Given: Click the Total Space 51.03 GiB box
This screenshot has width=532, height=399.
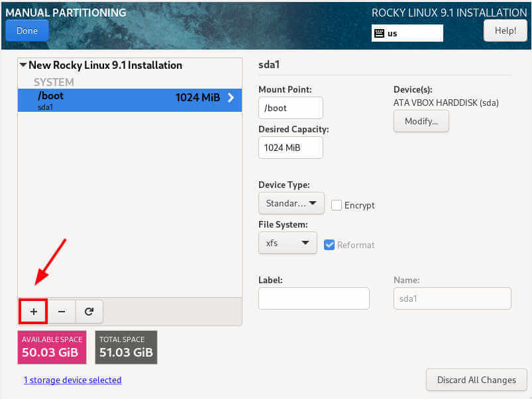Looking at the screenshot, I should pos(127,347).
